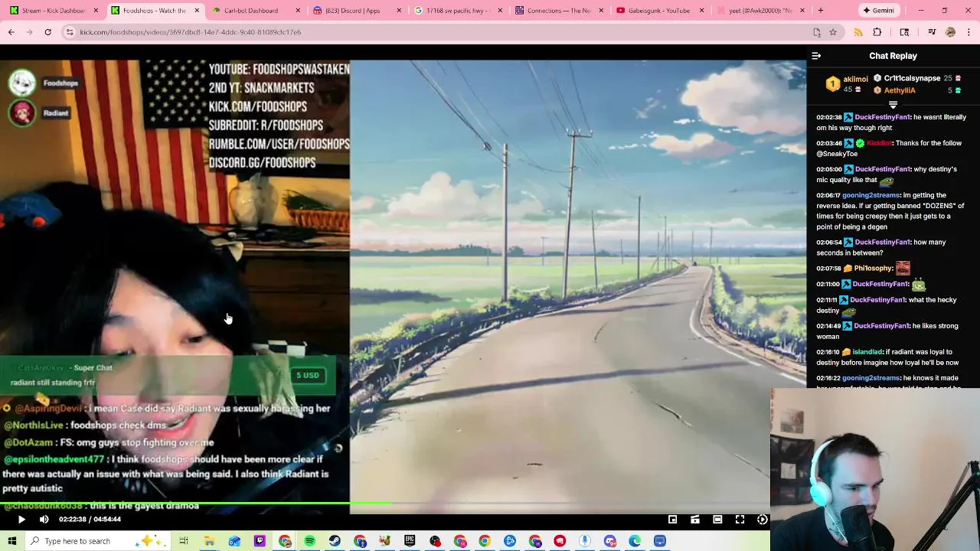Open Discord from taskbar

coord(610,541)
